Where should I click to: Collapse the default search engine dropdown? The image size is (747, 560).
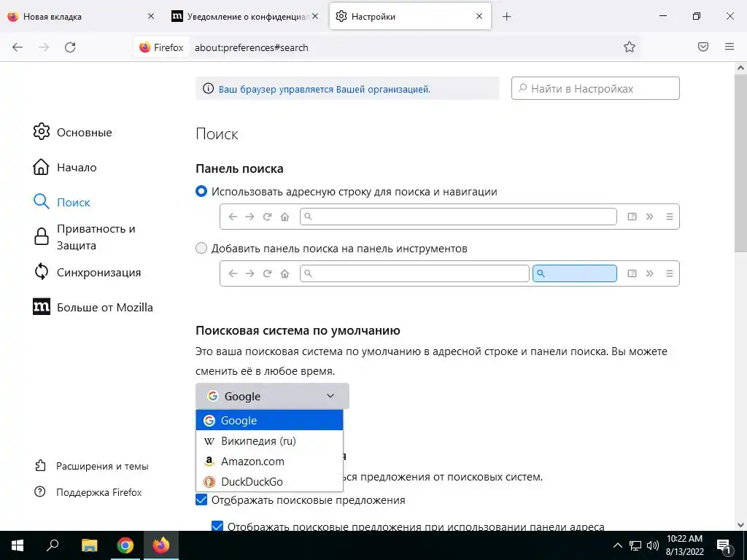(272, 396)
